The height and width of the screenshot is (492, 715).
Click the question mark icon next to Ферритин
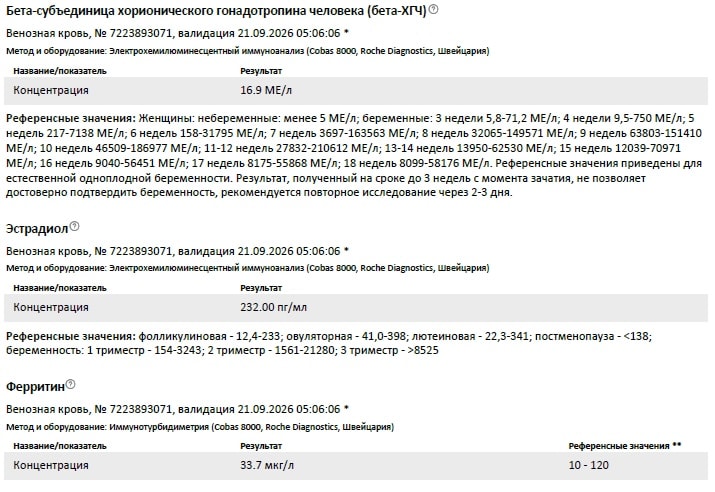point(70,384)
